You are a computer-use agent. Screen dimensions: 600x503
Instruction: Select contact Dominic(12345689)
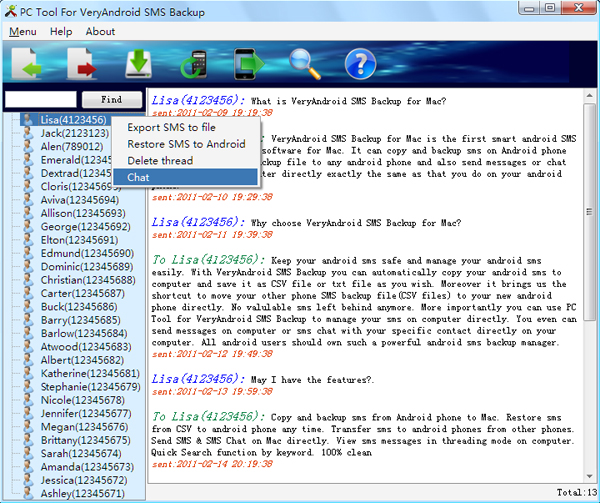87,267
